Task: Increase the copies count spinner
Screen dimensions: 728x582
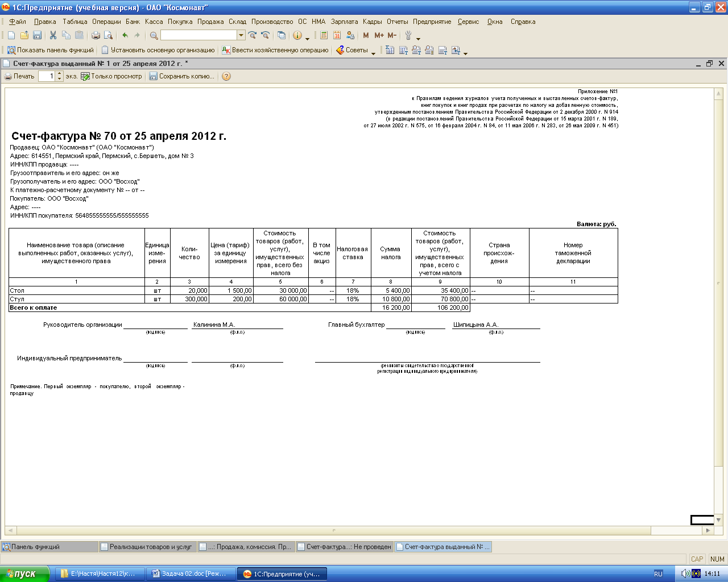Action: click(60, 74)
